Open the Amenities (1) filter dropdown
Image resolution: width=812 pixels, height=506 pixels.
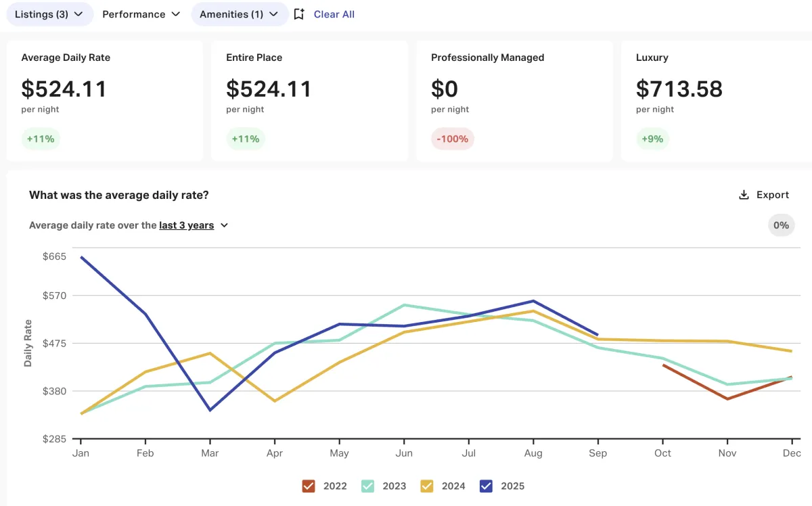pos(239,14)
